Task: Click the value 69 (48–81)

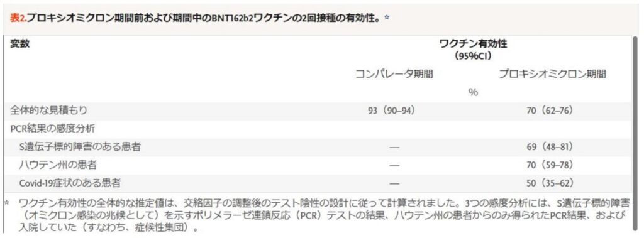Action: (550, 147)
